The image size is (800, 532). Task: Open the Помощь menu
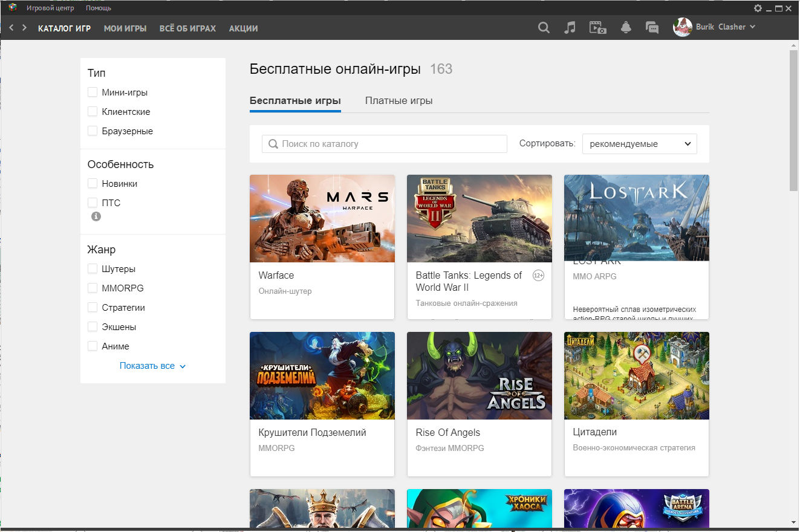(x=99, y=8)
